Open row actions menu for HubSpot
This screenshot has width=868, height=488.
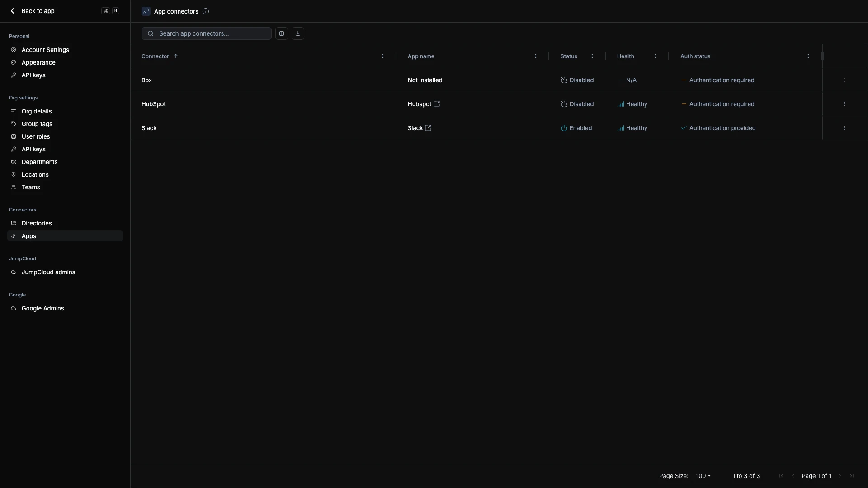(844, 104)
